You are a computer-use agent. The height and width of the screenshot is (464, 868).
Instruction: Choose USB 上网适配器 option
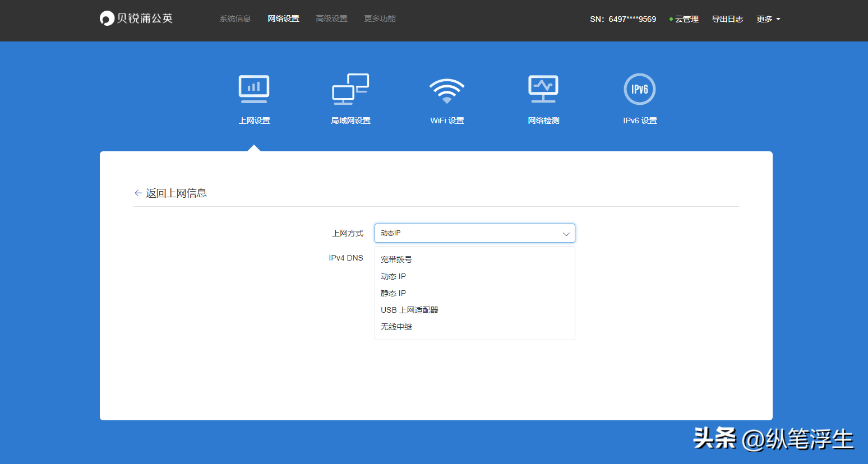(475, 310)
